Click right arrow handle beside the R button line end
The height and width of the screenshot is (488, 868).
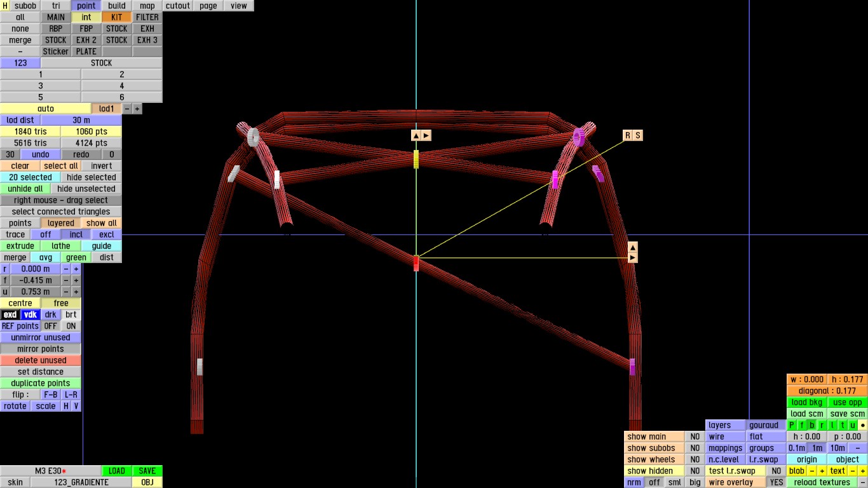(x=633, y=257)
